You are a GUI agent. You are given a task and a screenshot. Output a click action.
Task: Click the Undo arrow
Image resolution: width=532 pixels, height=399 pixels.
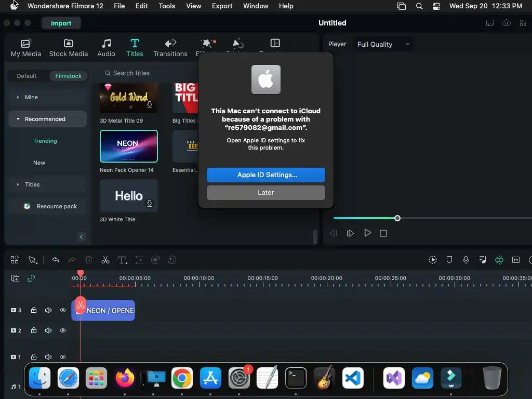coord(56,260)
